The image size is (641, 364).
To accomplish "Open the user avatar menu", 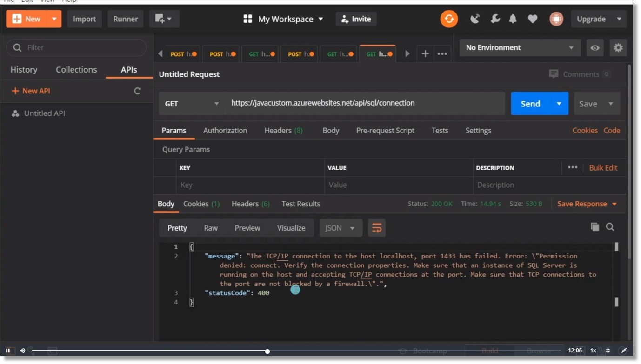I will coord(556,19).
